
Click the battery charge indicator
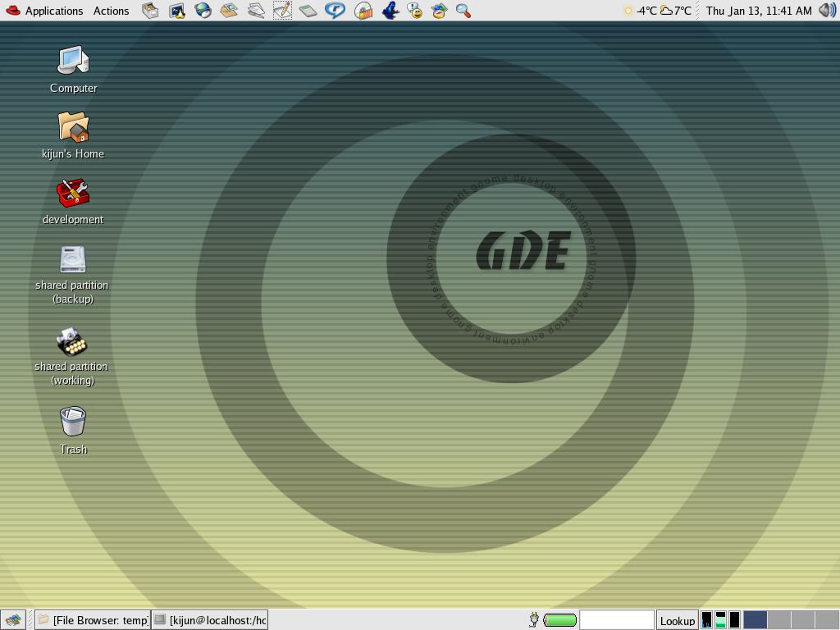[x=559, y=620]
